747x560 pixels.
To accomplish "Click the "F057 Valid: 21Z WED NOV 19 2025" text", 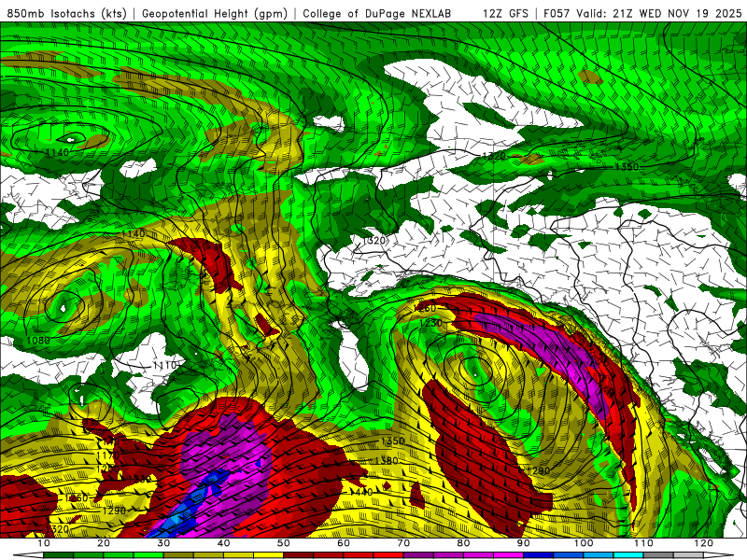I will coord(642,13).
